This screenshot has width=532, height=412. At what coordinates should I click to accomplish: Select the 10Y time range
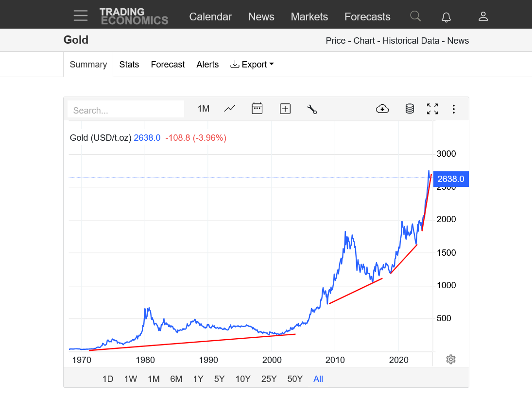pyautogui.click(x=243, y=379)
